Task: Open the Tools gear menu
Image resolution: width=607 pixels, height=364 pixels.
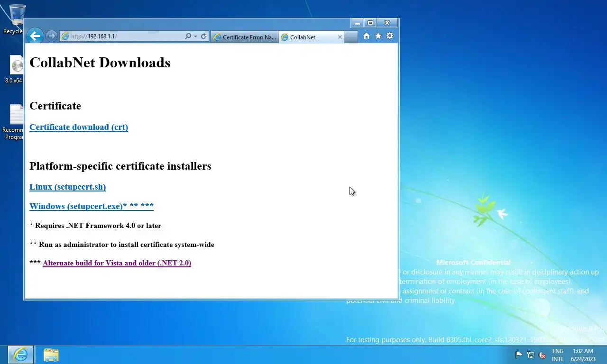Action: point(390,36)
